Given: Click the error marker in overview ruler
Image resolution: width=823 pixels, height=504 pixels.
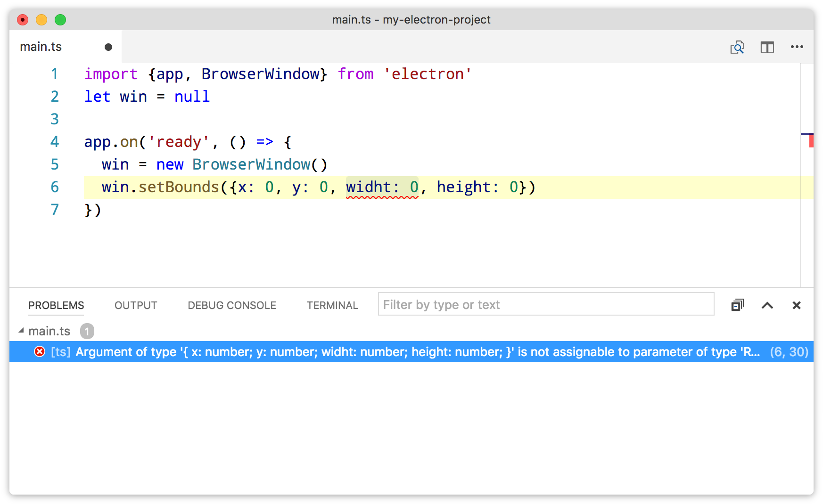Looking at the screenshot, I should 811,140.
